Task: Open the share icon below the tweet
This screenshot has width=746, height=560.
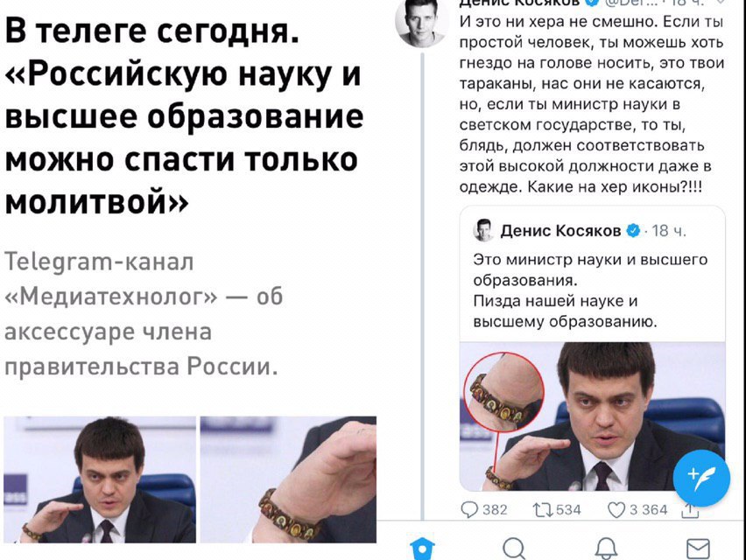Action: (x=690, y=510)
